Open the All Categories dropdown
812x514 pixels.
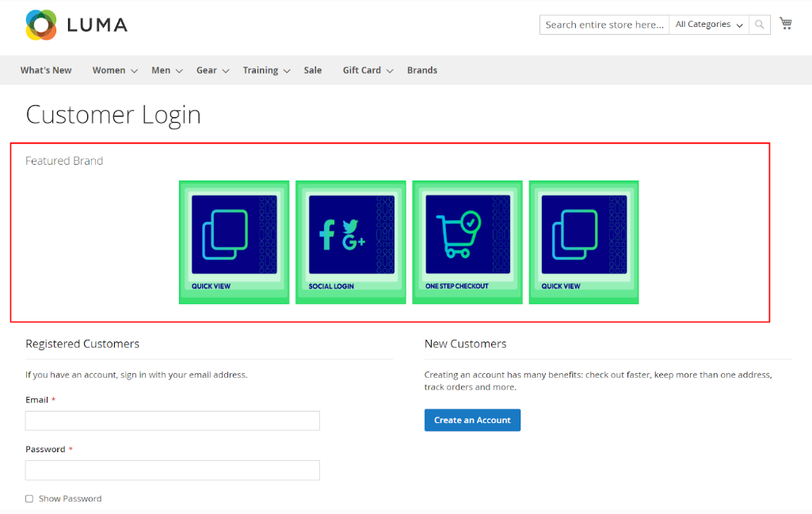click(708, 25)
